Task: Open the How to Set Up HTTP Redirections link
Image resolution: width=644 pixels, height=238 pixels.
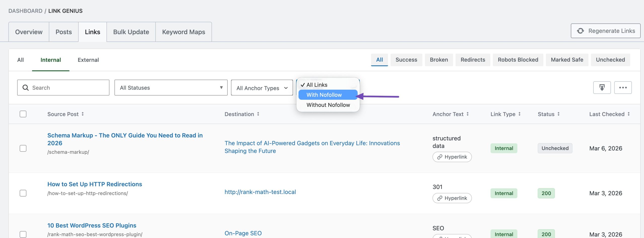Action: [95, 184]
